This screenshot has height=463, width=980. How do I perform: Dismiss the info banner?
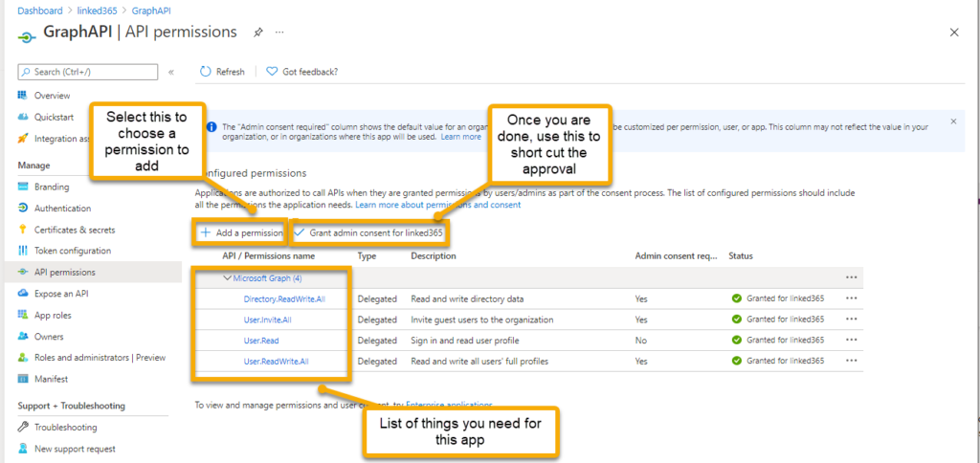click(x=953, y=121)
